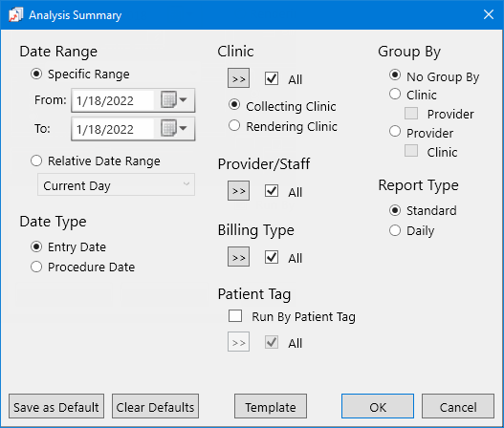Group by Provider radio option
504x428 pixels.
(395, 131)
